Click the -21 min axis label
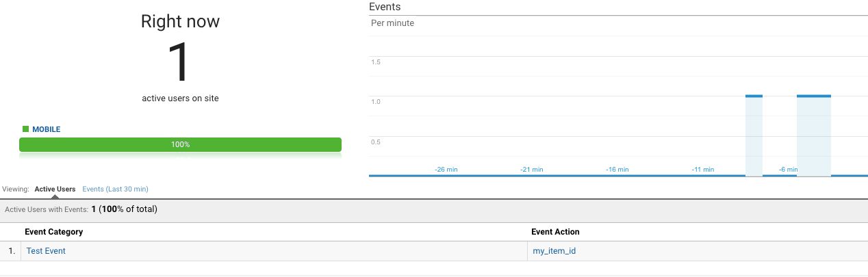868x277 pixels. pyautogui.click(x=532, y=169)
